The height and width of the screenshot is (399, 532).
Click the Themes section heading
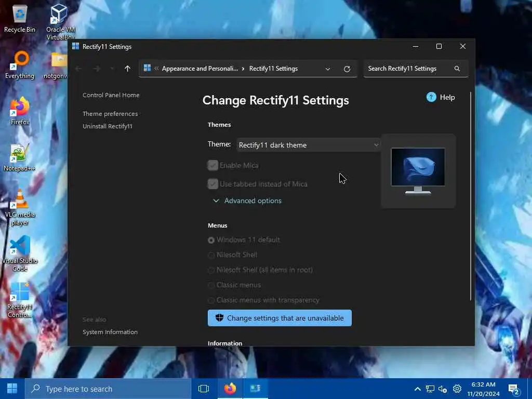pos(219,125)
